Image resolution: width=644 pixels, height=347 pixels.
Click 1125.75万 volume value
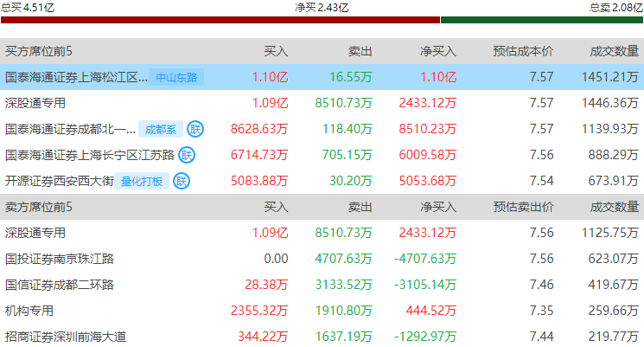pos(610,233)
